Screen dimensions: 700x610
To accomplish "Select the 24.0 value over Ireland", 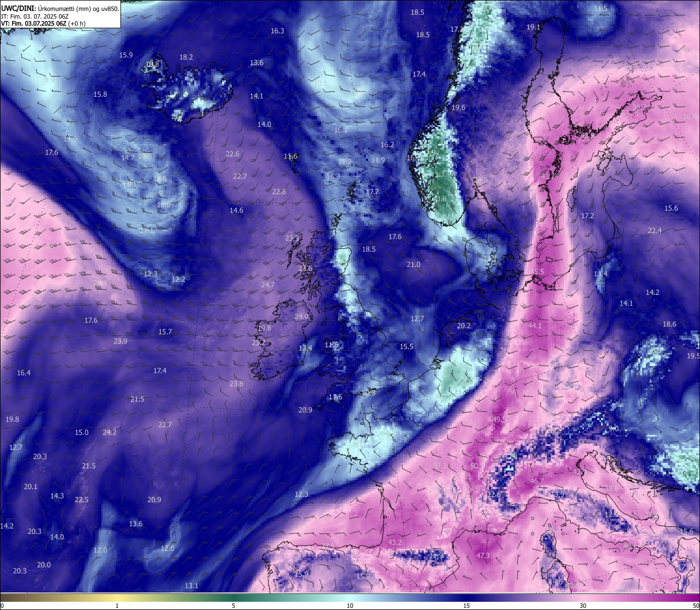I will click(x=301, y=316).
